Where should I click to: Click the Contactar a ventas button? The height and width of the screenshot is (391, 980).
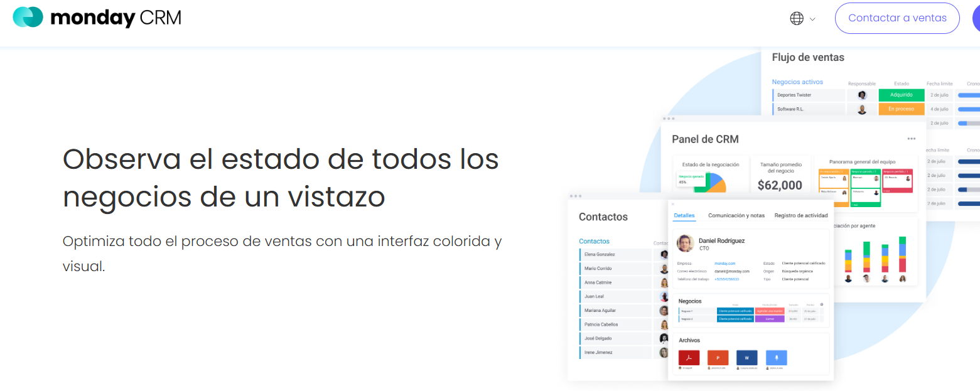tap(897, 18)
